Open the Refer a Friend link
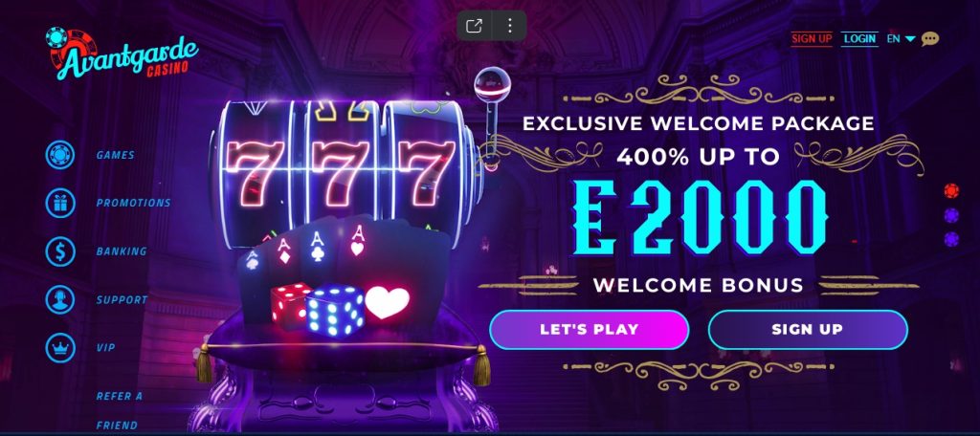This screenshot has width=980, height=436. 119,410
